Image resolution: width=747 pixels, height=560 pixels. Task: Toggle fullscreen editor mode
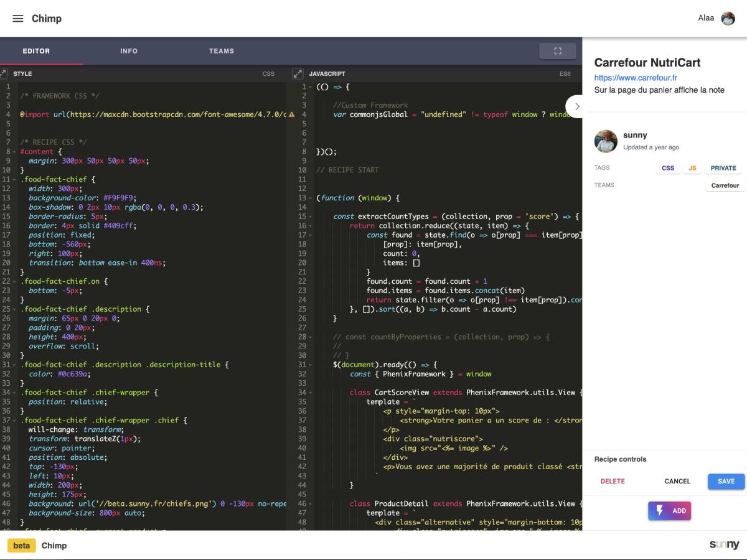[x=558, y=51]
